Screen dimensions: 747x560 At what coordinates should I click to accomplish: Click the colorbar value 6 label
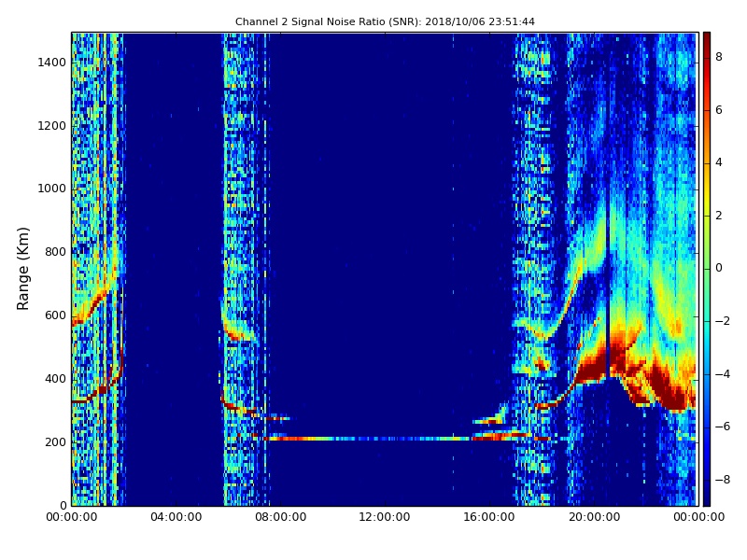(x=719, y=110)
